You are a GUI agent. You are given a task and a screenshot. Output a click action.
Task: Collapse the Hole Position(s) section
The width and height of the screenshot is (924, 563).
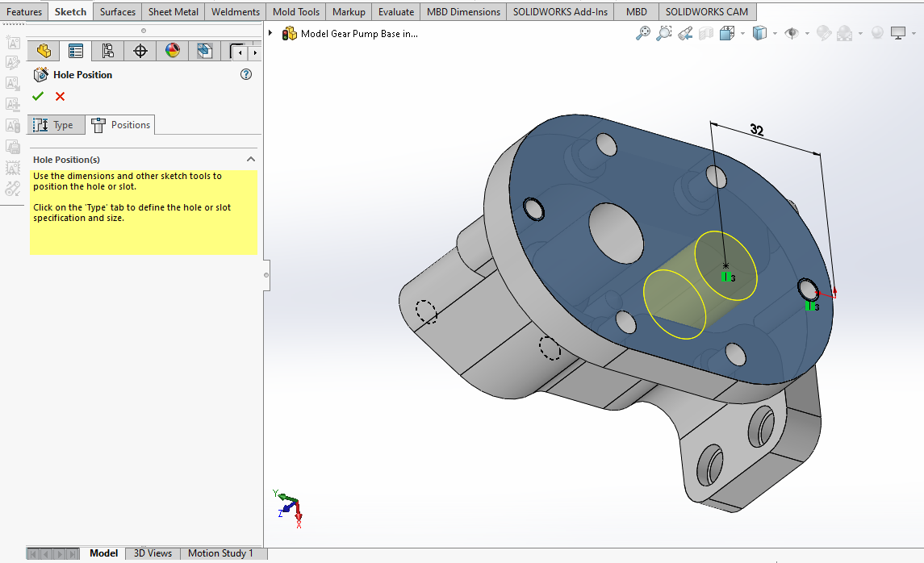[x=251, y=160]
